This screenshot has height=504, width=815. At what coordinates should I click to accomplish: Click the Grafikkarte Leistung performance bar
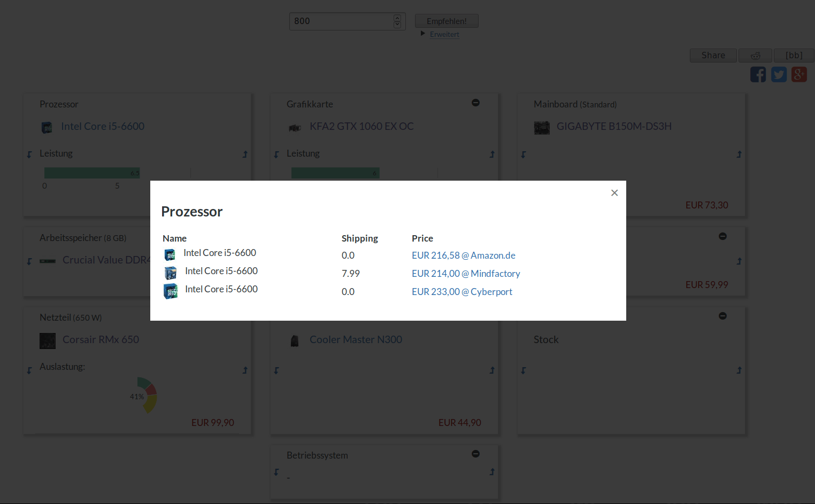pyautogui.click(x=335, y=173)
